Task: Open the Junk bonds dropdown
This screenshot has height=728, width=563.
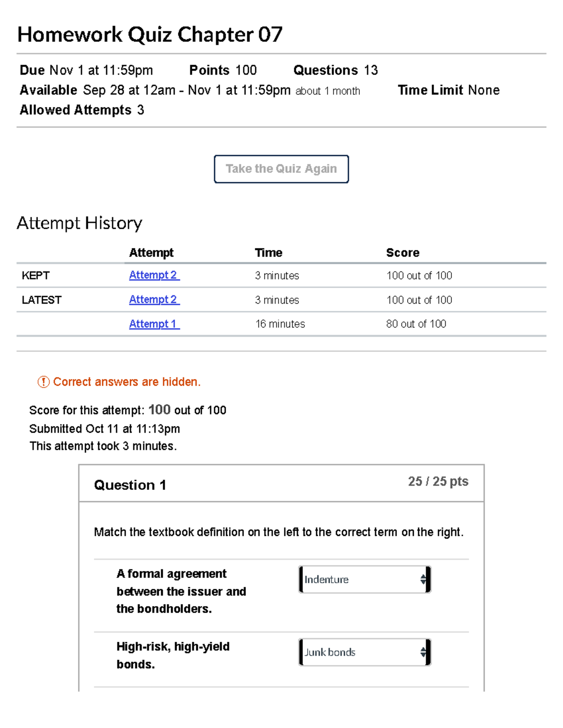Action: 365,652
